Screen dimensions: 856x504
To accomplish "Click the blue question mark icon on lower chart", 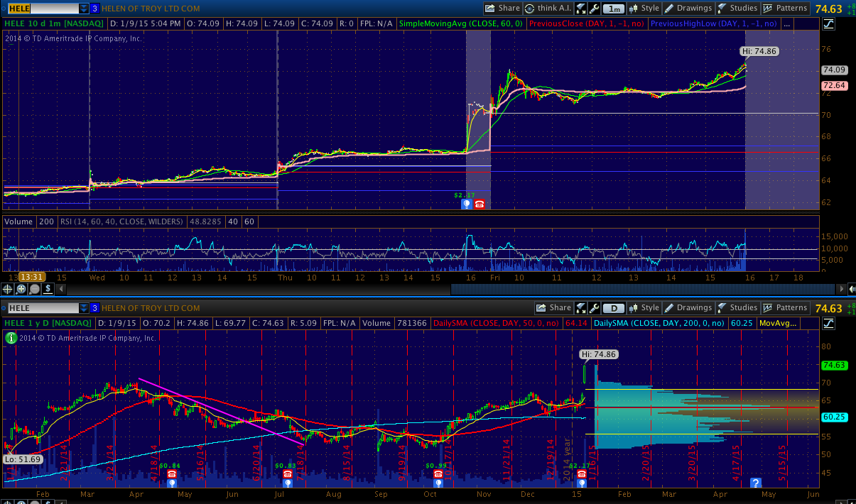I will (x=756, y=482).
